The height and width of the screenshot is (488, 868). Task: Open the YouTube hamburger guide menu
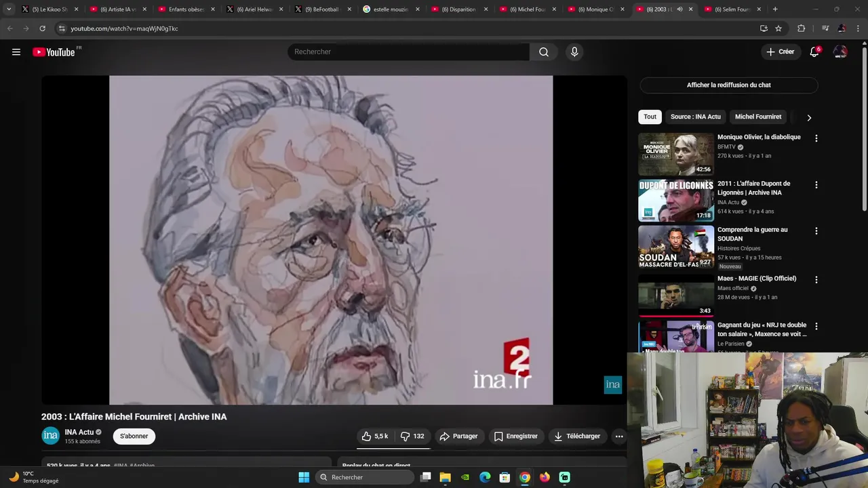tap(16, 52)
